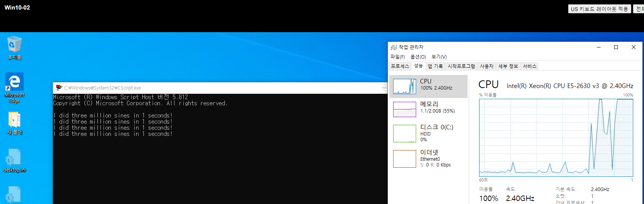Open the 옵션(O) menu

(x=418, y=57)
